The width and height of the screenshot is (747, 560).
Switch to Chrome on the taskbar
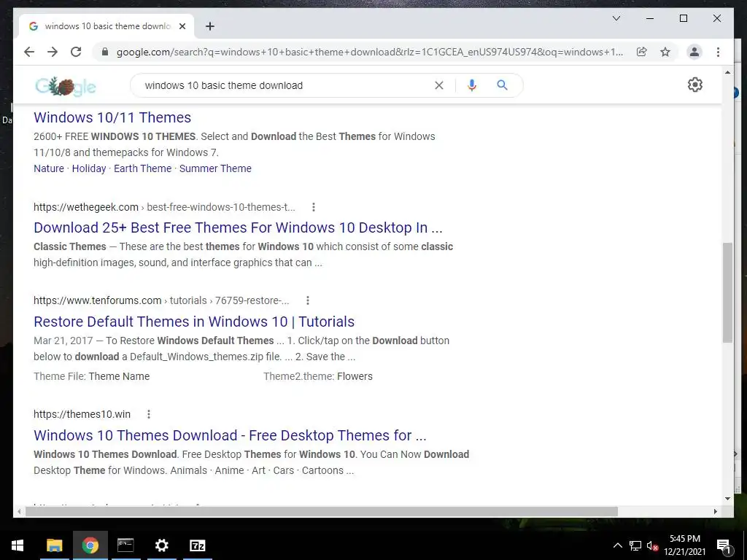pos(90,545)
